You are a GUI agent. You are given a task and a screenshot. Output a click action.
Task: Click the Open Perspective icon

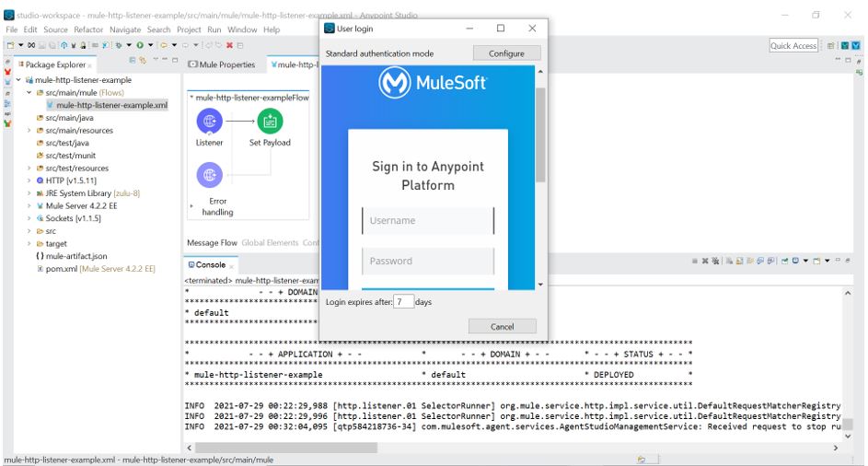click(x=831, y=46)
